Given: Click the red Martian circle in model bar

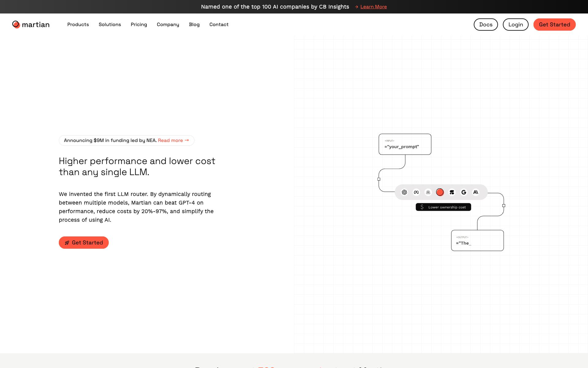Looking at the screenshot, I should point(440,192).
